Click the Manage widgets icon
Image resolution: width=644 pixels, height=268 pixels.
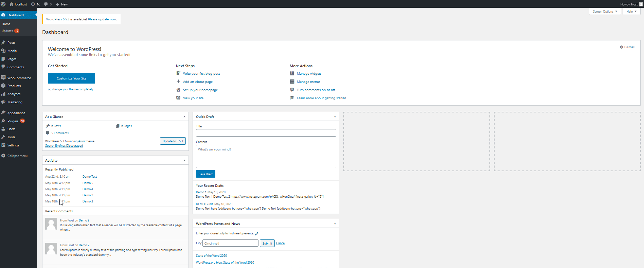[x=292, y=73]
